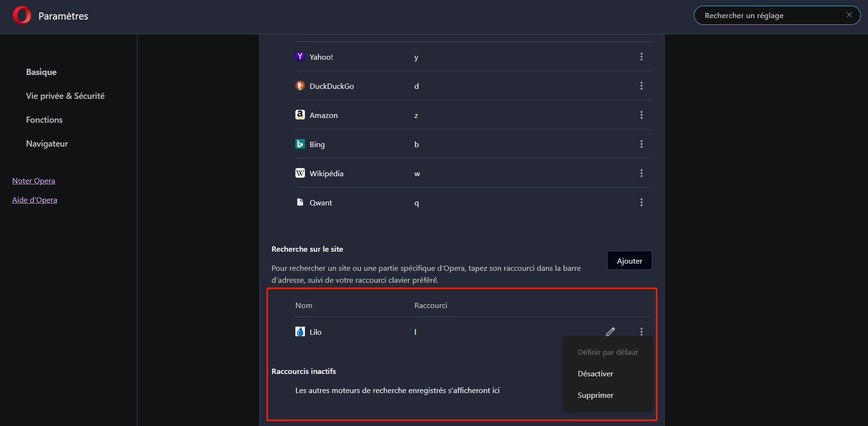
Task: Click the shortcut letter 'b' for Bing
Action: [417, 144]
